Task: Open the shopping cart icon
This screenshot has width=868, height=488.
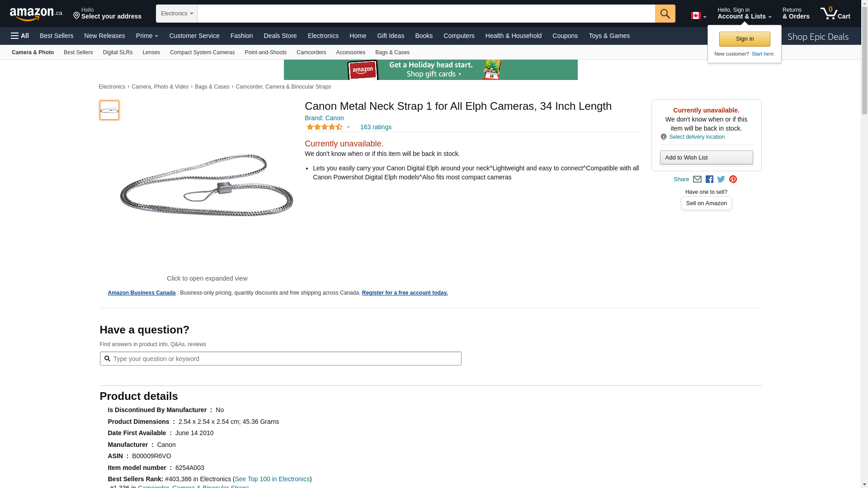Action: 835,14
